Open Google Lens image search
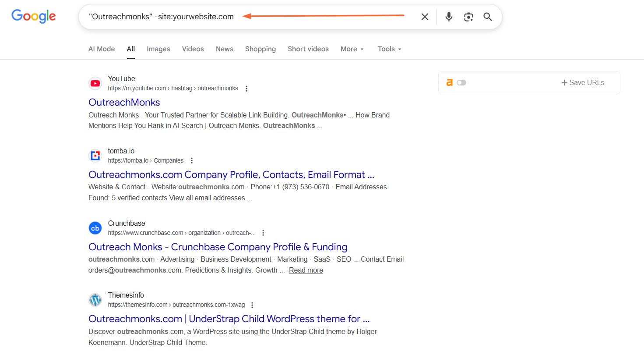Viewport: 644px width, 355px height. [468, 16]
